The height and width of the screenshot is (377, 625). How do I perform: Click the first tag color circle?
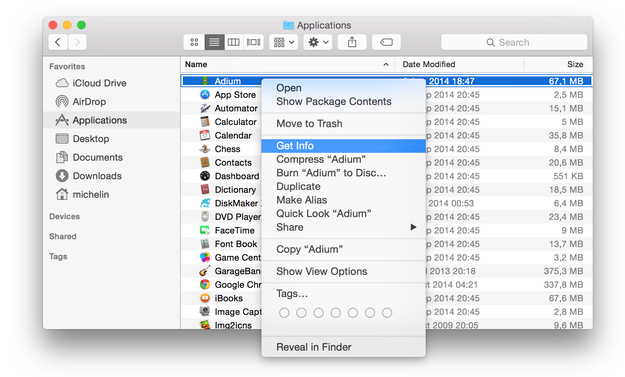click(x=284, y=313)
